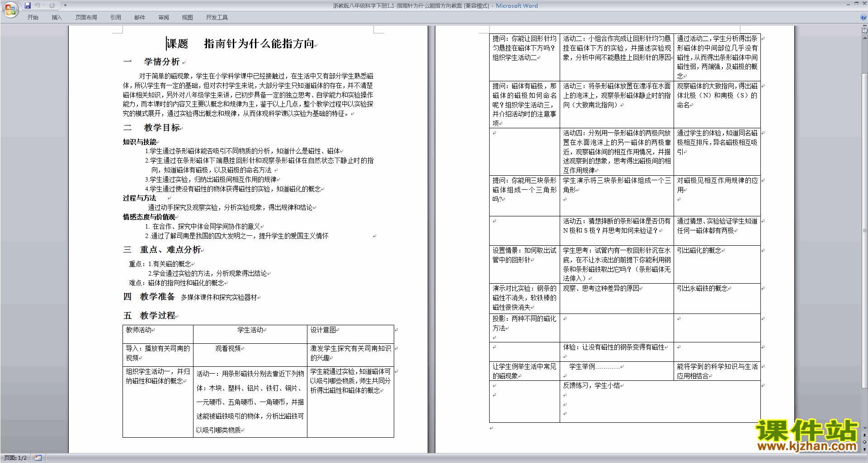Click the text 多媒体课件和探究实验器材
Image resolution: width=868 pixels, height=463 pixels.
tap(219, 297)
